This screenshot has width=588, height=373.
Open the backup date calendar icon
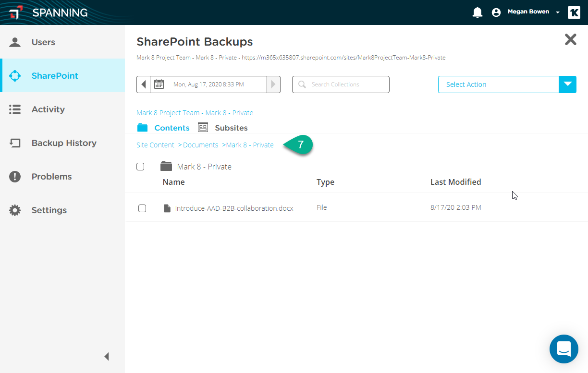[x=159, y=84]
